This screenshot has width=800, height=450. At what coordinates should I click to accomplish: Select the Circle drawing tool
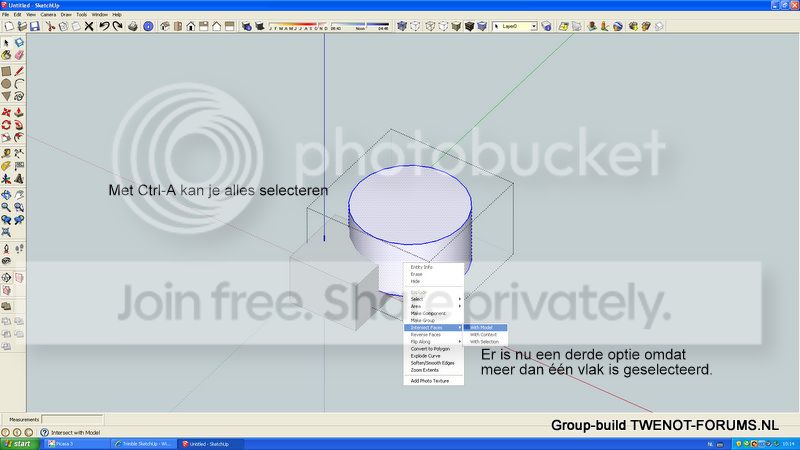[6, 84]
